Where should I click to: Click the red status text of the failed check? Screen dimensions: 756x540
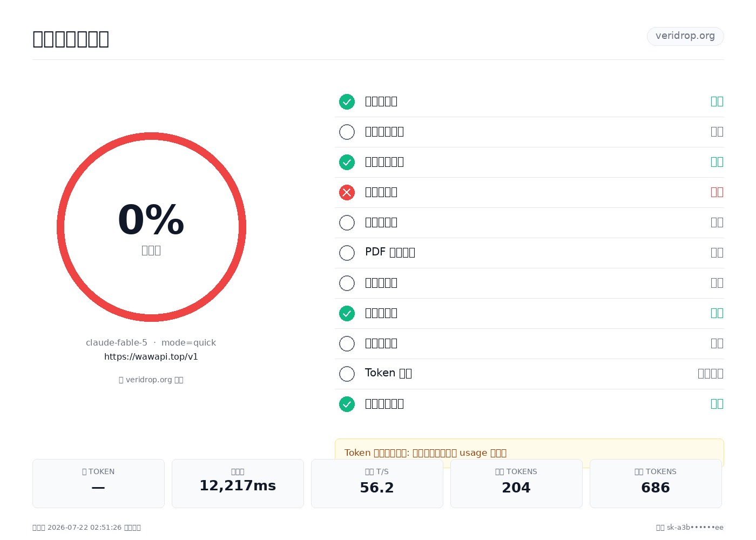(x=717, y=192)
